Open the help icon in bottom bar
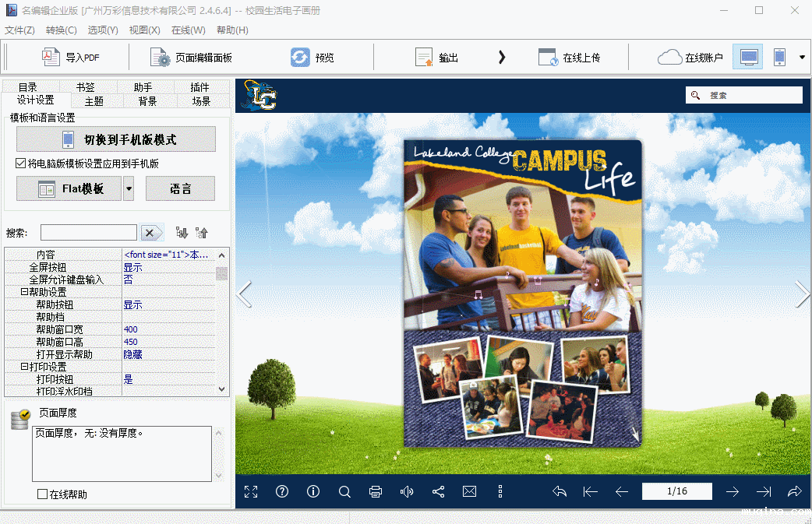Viewport: 812px width, 524px height. coord(282,491)
